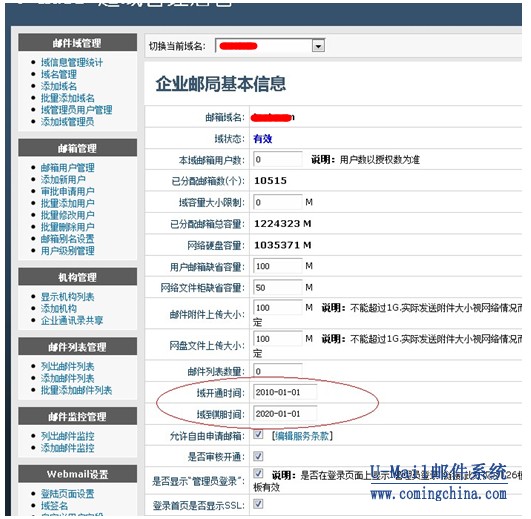
Task: Click the 企业邮局基本信息 heading
Action: pos(221,84)
